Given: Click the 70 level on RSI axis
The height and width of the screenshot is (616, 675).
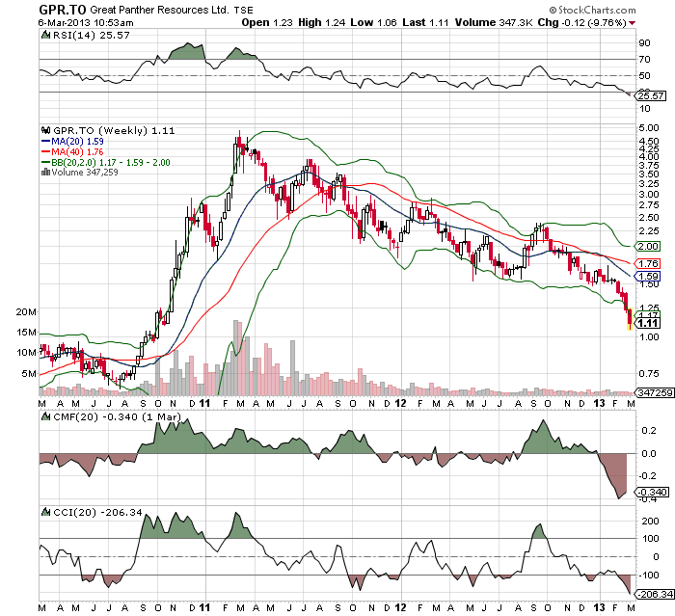Looking at the screenshot, I should 645,60.
